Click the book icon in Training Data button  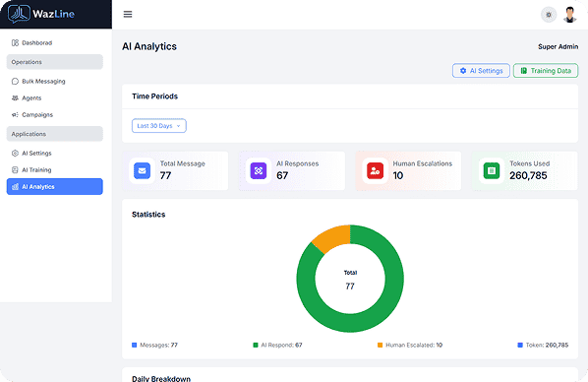(x=524, y=71)
